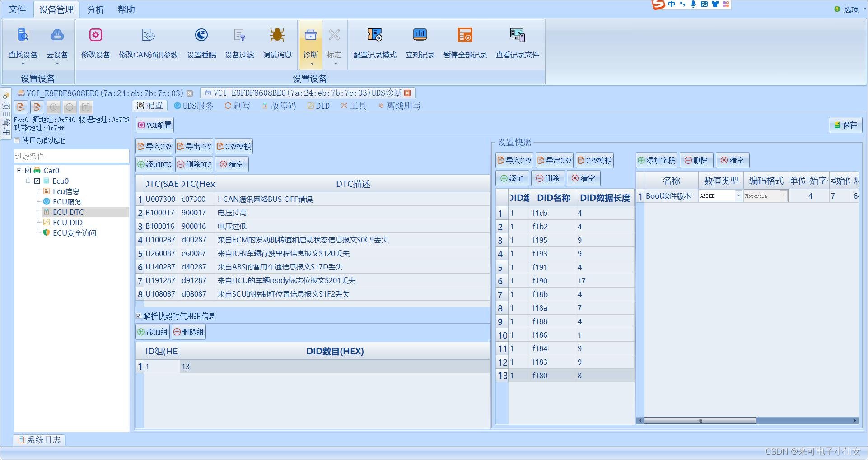Toggle the Car0 tree checkbox

[x=28, y=171]
